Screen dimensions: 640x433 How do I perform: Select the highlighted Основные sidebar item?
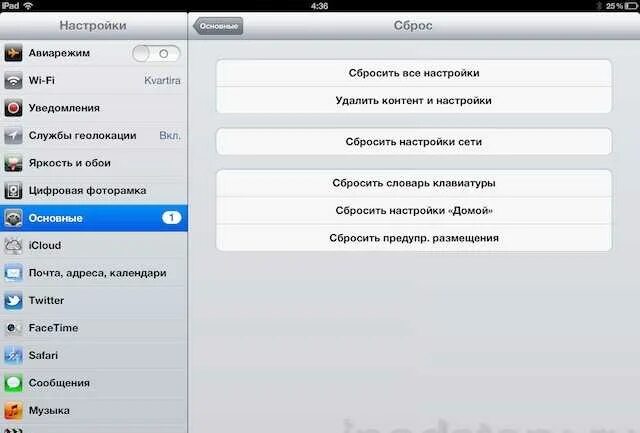[x=93, y=218]
